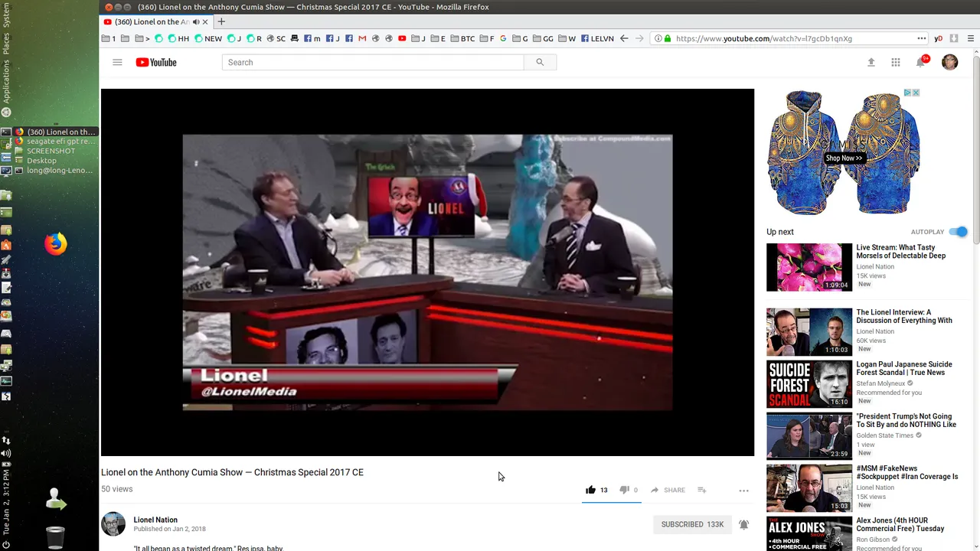Go to the YouTube home logo
This screenshot has height=551, width=980.
(x=156, y=62)
